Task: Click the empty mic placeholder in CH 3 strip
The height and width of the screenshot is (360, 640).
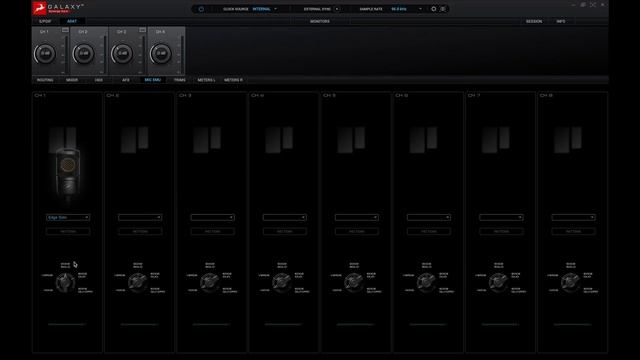Action: tap(207, 140)
